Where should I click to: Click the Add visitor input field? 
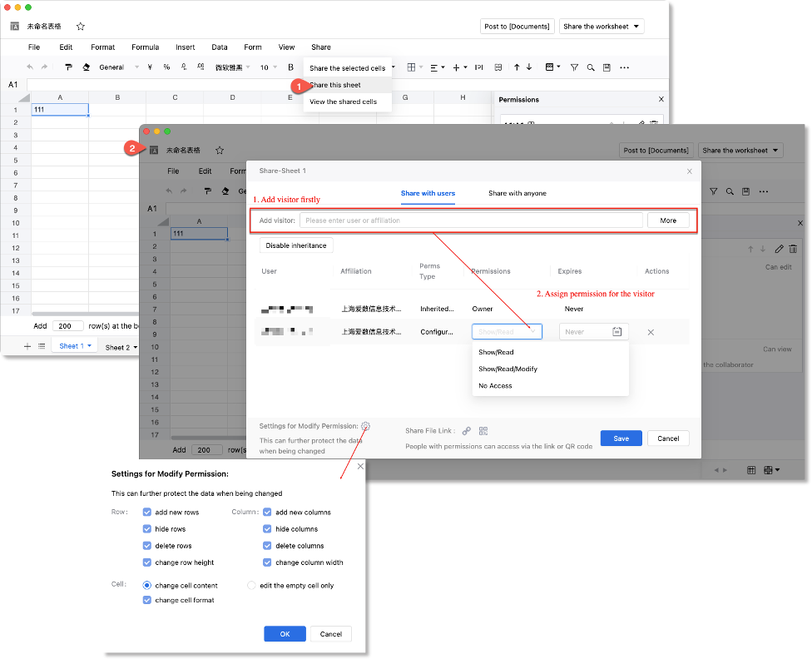471,220
